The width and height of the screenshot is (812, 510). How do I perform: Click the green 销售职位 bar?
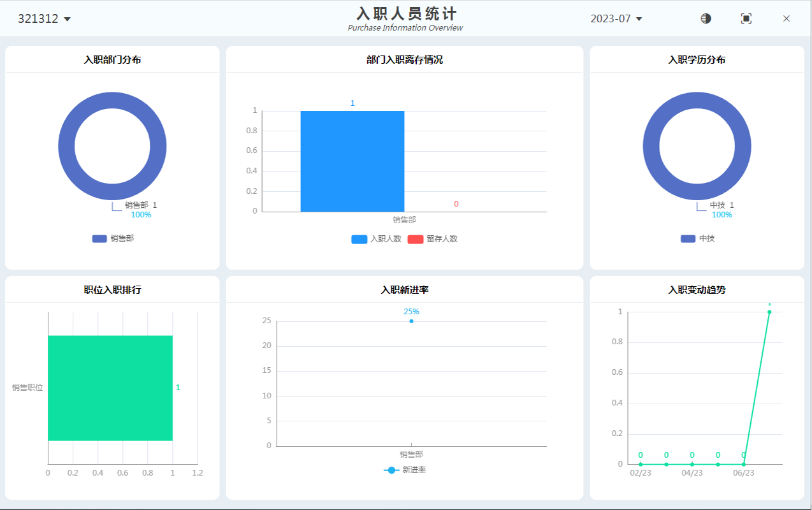(x=110, y=387)
